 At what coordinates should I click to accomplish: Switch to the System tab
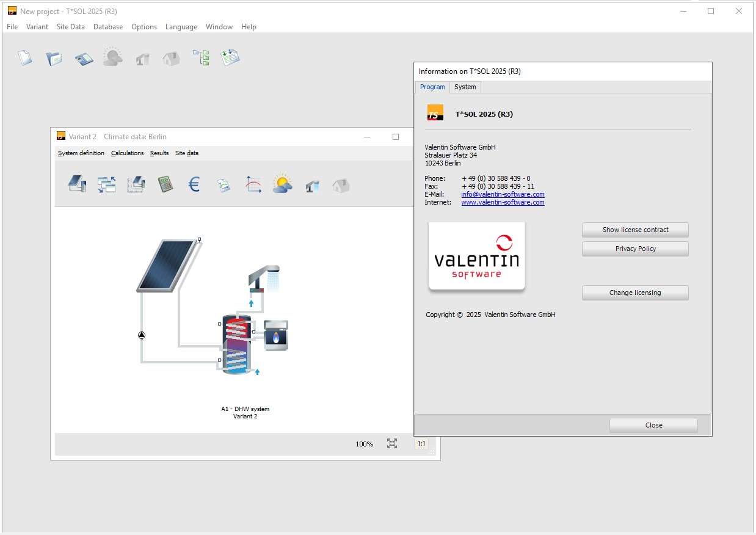coord(465,87)
